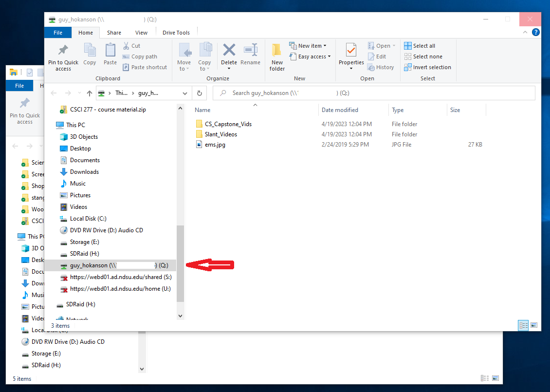Click the Up arrow navigation button
The width and height of the screenshot is (550, 392).
[x=89, y=93]
